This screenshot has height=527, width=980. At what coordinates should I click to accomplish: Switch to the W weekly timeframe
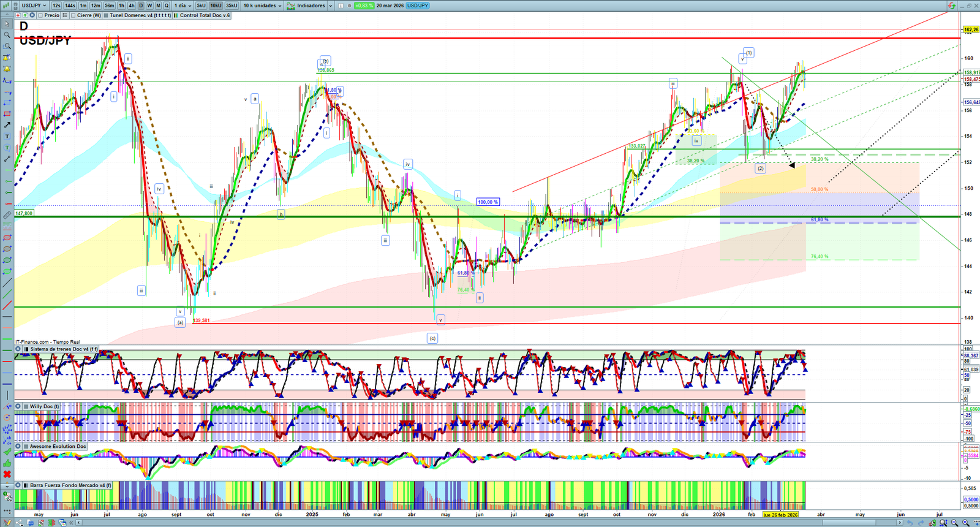point(149,6)
